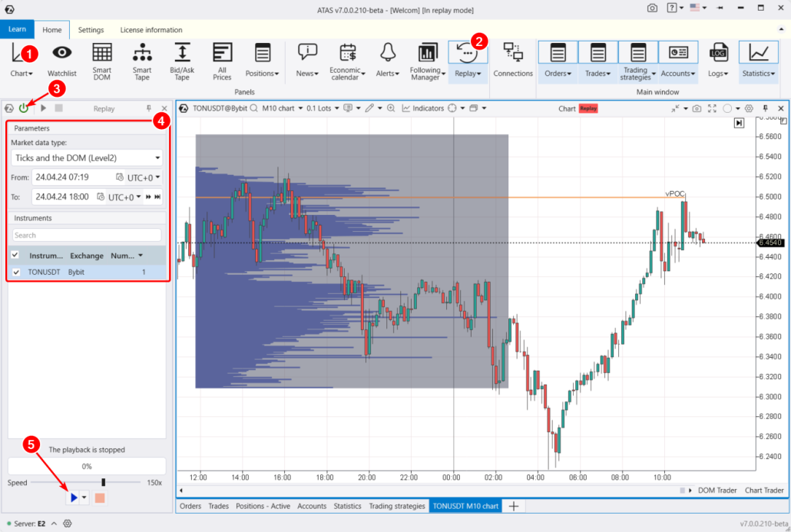The height and width of the screenshot is (532, 791).
Task: Open the Smart DOM panel
Action: coord(102,61)
